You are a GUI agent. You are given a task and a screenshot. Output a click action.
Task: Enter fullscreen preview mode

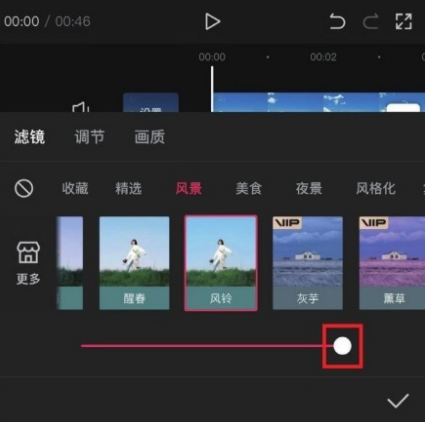[x=404, y=22]
